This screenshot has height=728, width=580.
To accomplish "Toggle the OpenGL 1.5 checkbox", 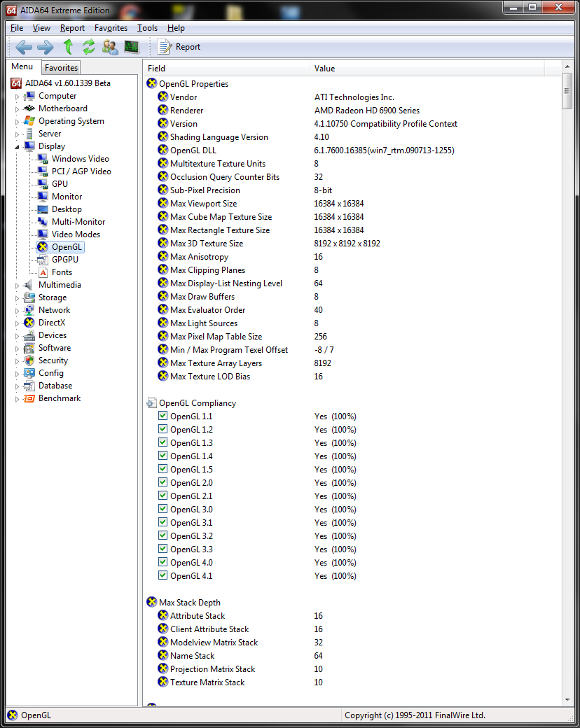I will point(163,469).
